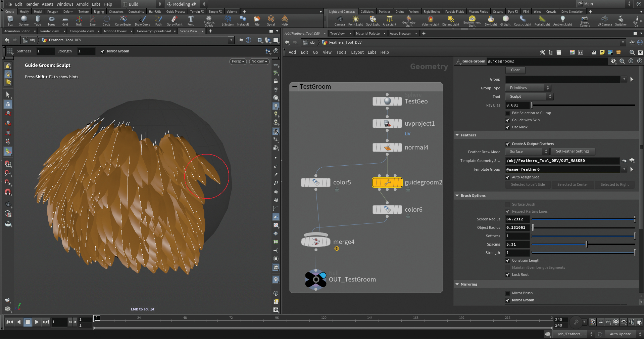Click the TestGeo sphere node
The height and width of the screenshot is (339, 644).
point(387,101)
